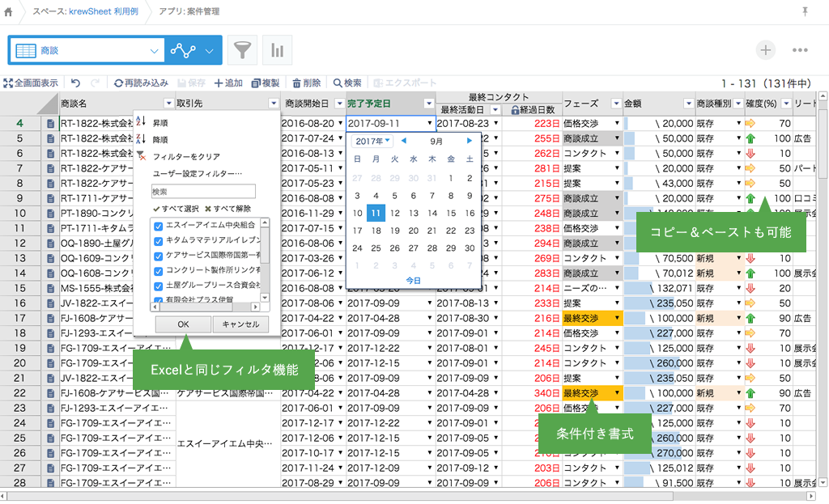
Task: Open the フェーズ column filter dropdown
Action: pyautogui.click(x=616, y=104)
